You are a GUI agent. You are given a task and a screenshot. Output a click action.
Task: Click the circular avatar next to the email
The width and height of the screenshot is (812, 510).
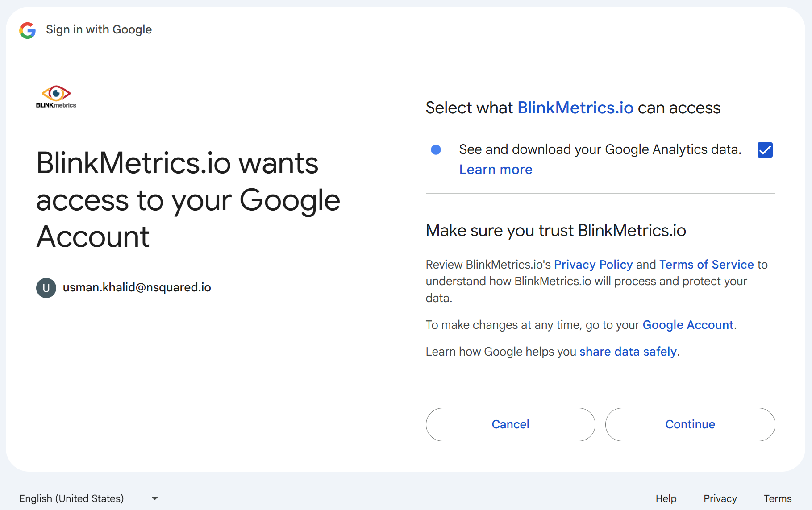coord(46,288)
